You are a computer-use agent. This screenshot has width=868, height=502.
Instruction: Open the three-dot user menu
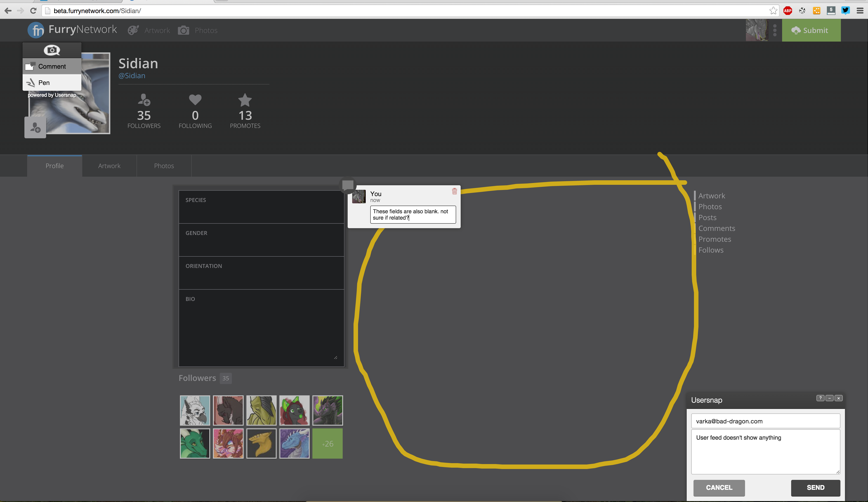(x=775, y=30)
